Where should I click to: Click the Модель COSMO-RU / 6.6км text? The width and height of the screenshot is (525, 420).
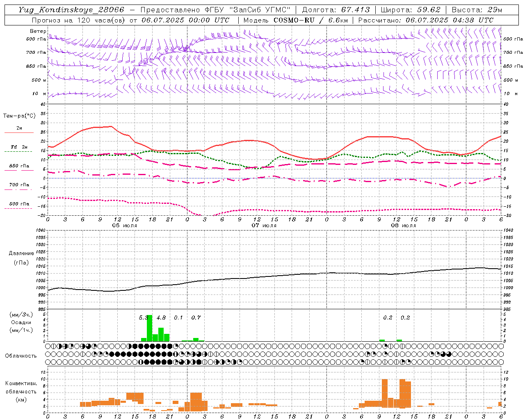(296, 20)
